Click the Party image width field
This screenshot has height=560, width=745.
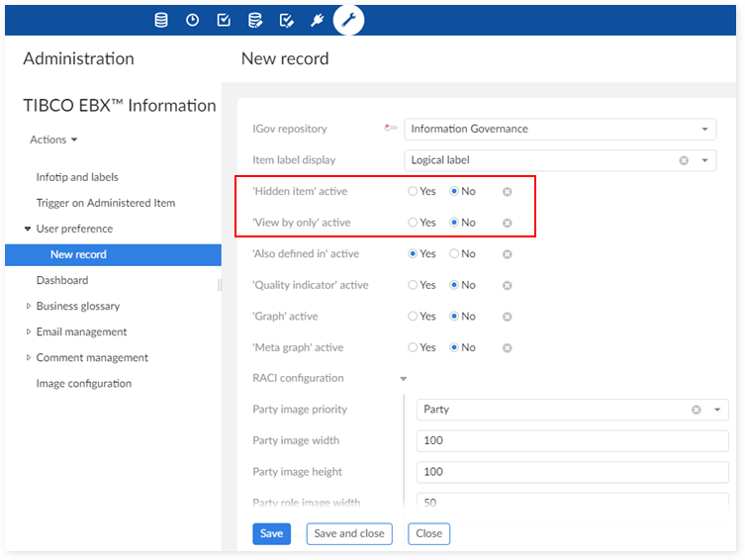click(x=572, y=441)
